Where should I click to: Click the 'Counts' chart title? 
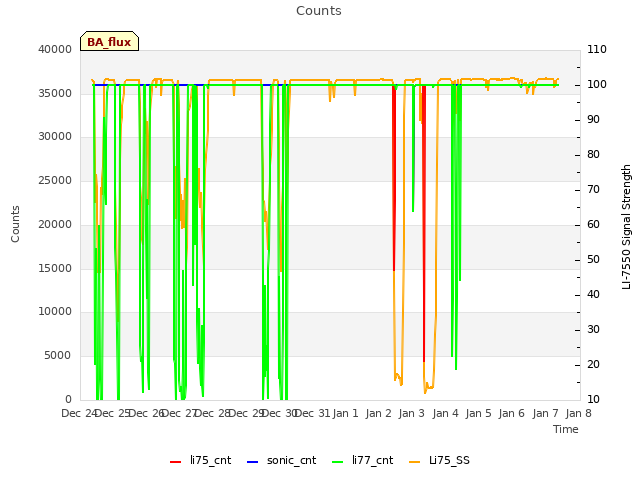click(319, 11)
